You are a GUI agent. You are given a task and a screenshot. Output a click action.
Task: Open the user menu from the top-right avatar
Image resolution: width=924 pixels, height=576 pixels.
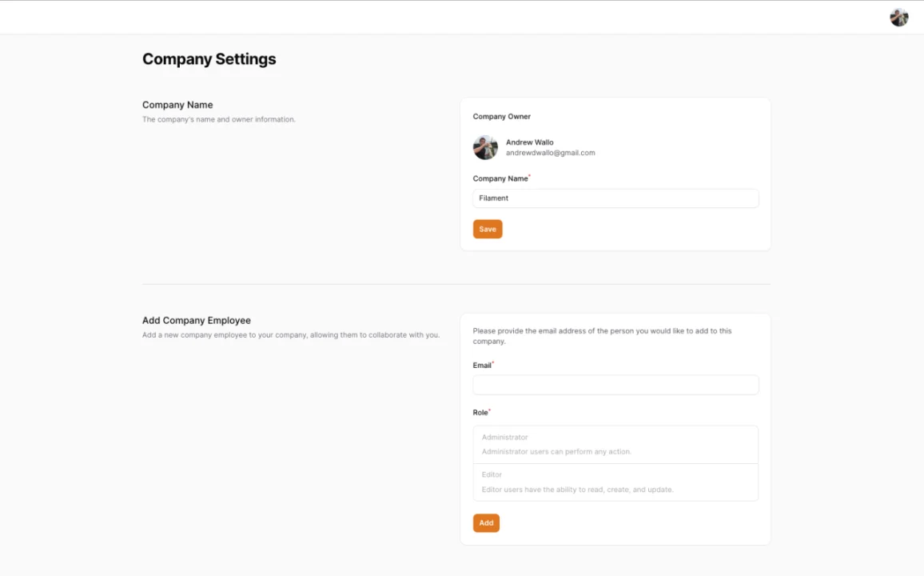898,17
